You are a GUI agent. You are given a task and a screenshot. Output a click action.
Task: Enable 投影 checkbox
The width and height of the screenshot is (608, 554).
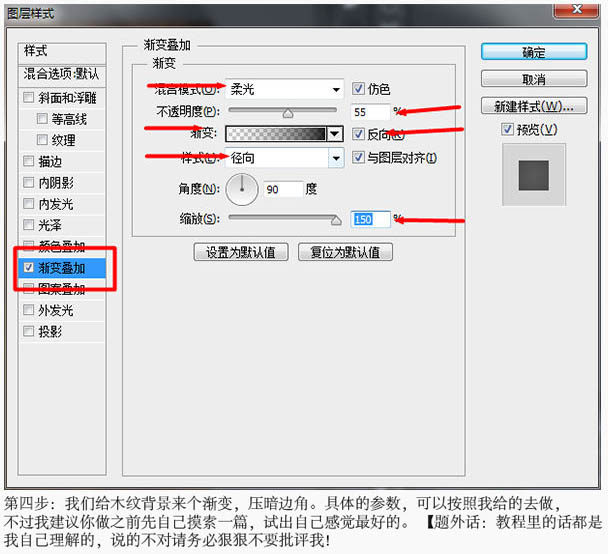(x=28, y=331)
